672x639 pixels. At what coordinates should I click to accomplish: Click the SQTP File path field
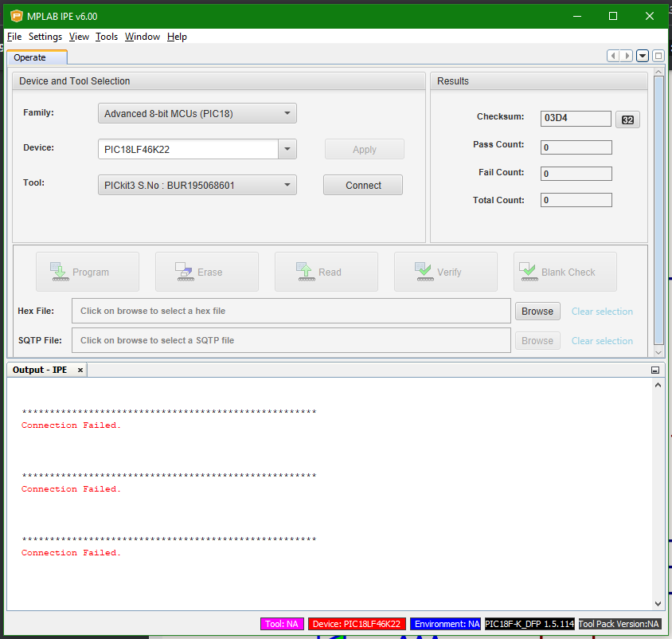(x=291, y=340)
